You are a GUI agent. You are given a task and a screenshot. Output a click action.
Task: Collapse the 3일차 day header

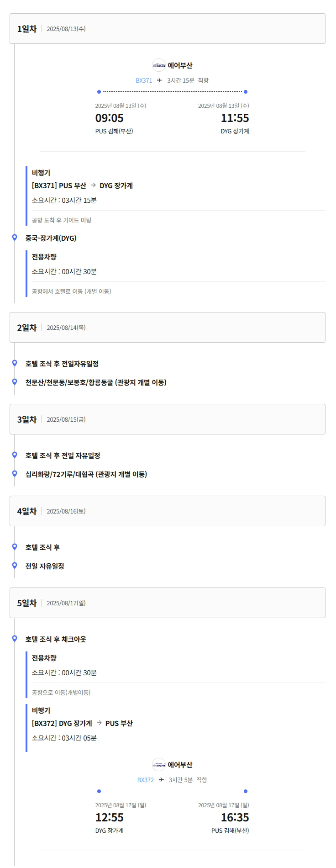168,419
